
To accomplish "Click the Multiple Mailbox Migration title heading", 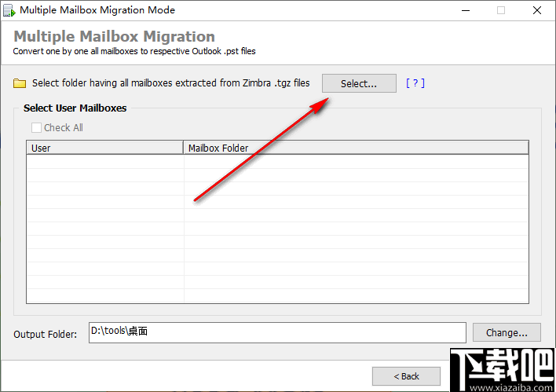I will tap(114, 36).
